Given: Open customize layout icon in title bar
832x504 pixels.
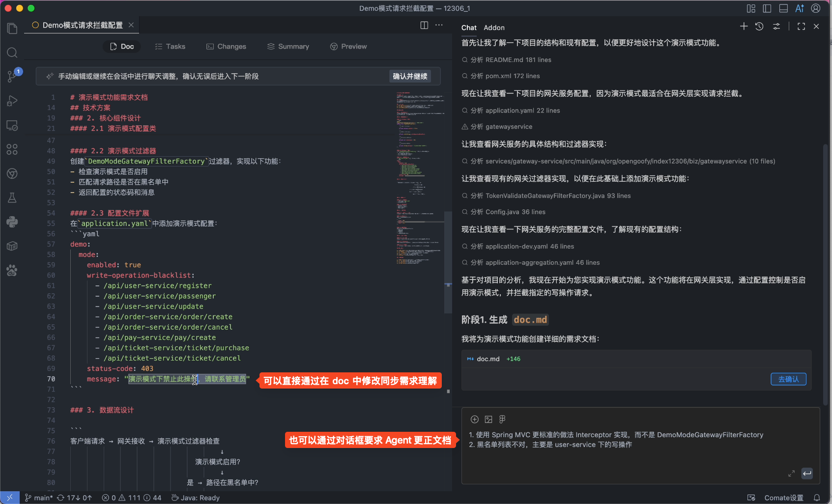Looking at the screenshot, I should click(x=751, y=8).
